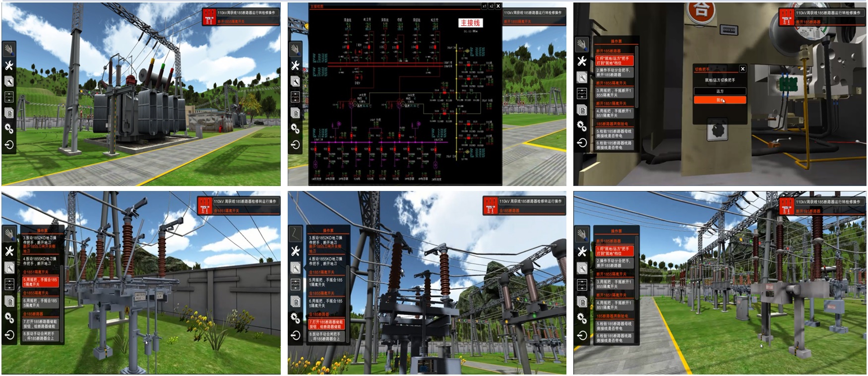Viewport: 868px width, 376px height.
Task: Select the hand tool in the transformer scene
Action: tap(9, 49)
